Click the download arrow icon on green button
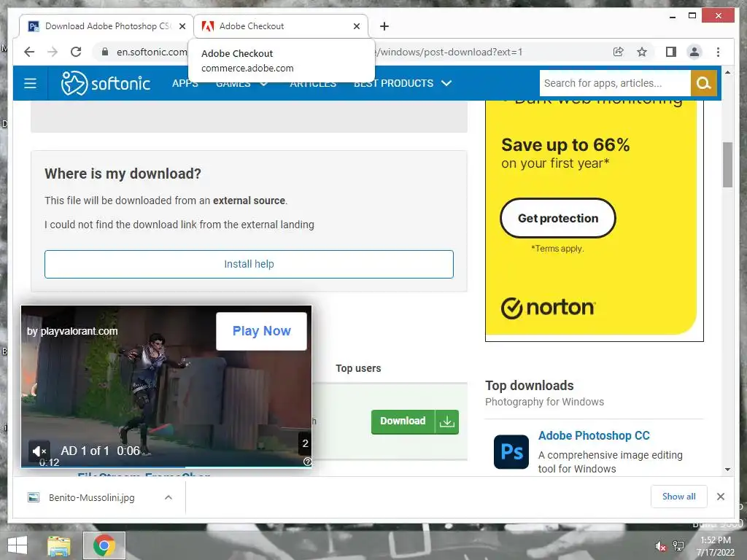Screen dimensions: 747x560 coord(447,421)
